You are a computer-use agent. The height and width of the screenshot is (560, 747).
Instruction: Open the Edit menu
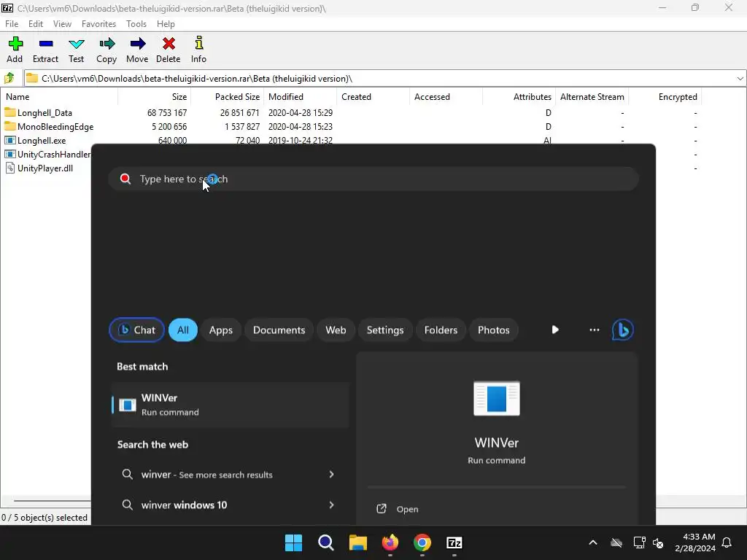point(36,24)
